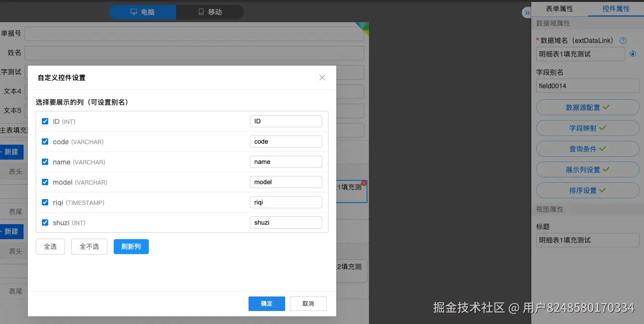
Task: Click the shuzi (INT) label
Action: 69,223
